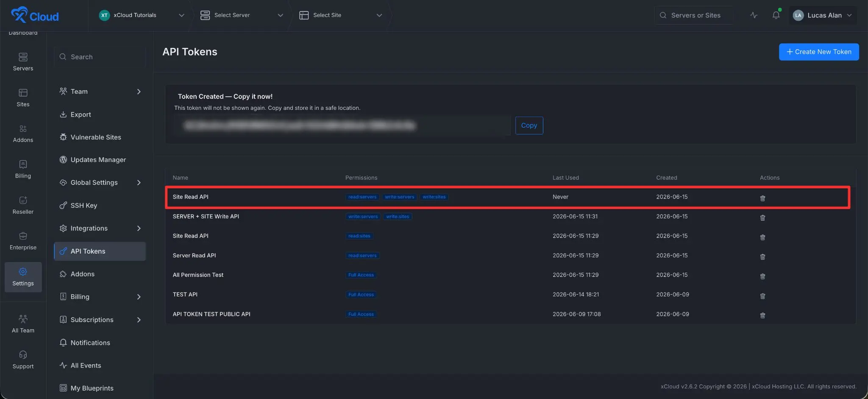The width and height of the screenshot is (868, 399).
Task: Delete the All Permission Test token
Action: [x=762, y=276]
